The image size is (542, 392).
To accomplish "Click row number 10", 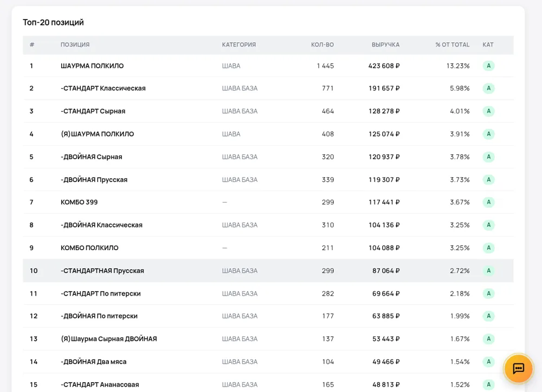I will (34, 271).
